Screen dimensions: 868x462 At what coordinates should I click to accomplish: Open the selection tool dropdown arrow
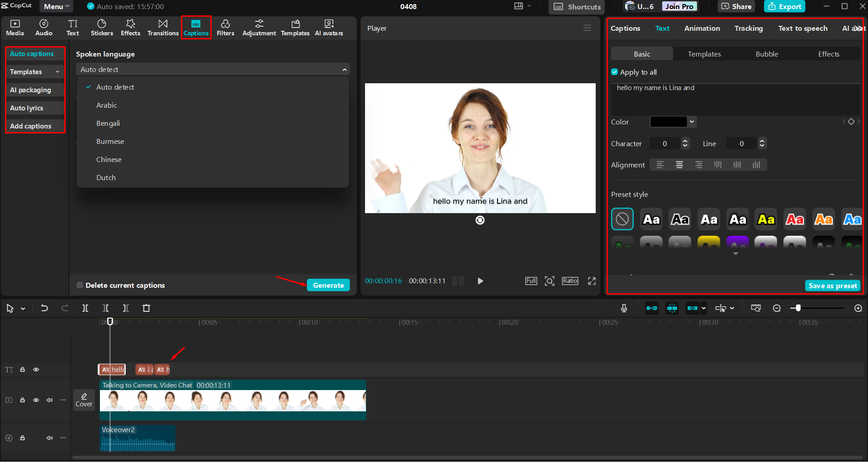coord(22,308)
